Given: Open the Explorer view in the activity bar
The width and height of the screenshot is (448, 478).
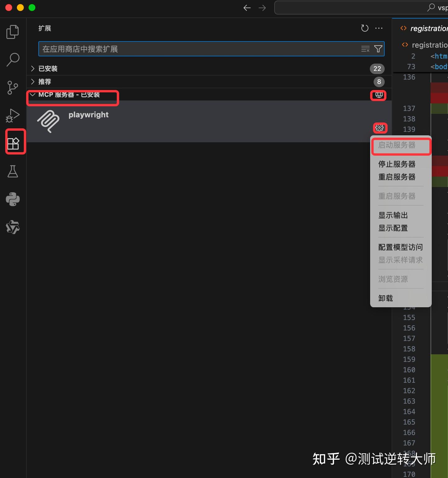Looking at the screenshot, I should 12,31.
